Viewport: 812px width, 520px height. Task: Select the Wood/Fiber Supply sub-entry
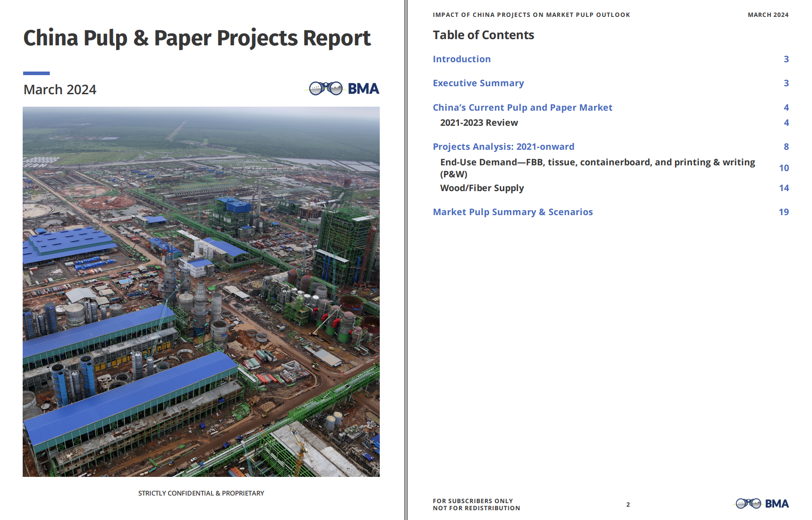coord(482,188)
